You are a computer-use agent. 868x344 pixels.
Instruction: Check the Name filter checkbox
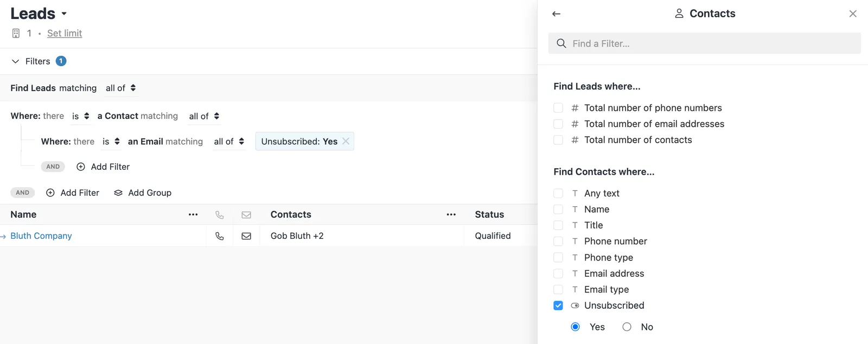(x=558, y=209)
